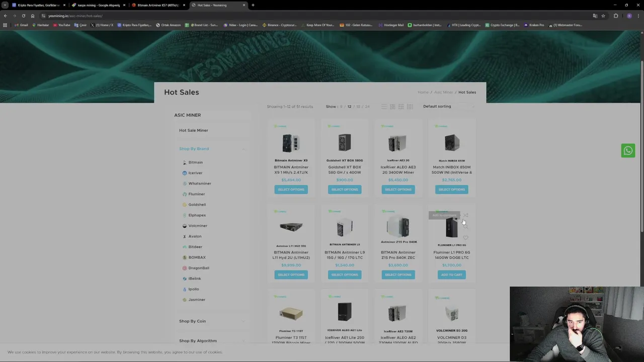Click the Ipollo brand logo icon
Viewport: 644px width, 362px height.
(x=185, y=289)
